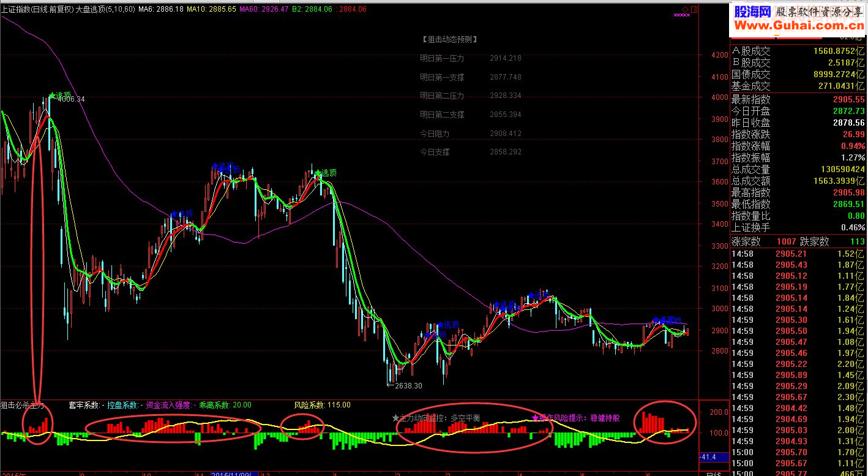868x476 pixels.
Task: Click the 明日第一压力 2914.218 row
Action: (471, 58)
